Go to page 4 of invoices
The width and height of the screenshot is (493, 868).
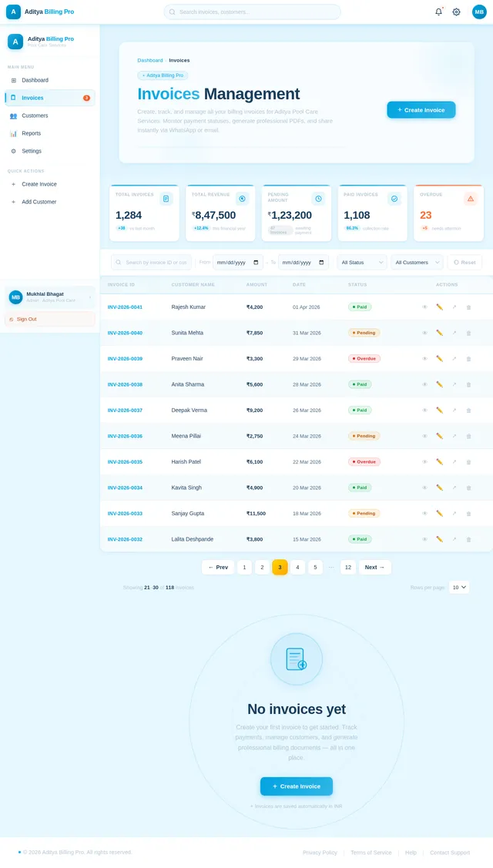pyautogui.click(x=297, y=568)
